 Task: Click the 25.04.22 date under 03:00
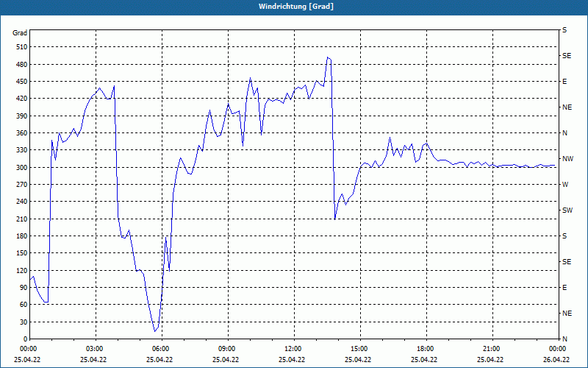coord(93,359)
